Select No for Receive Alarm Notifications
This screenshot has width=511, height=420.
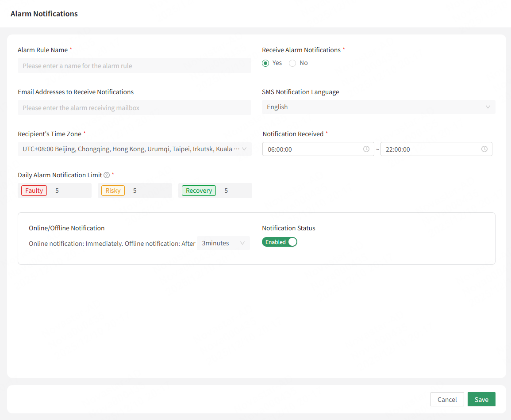[292, 63]
